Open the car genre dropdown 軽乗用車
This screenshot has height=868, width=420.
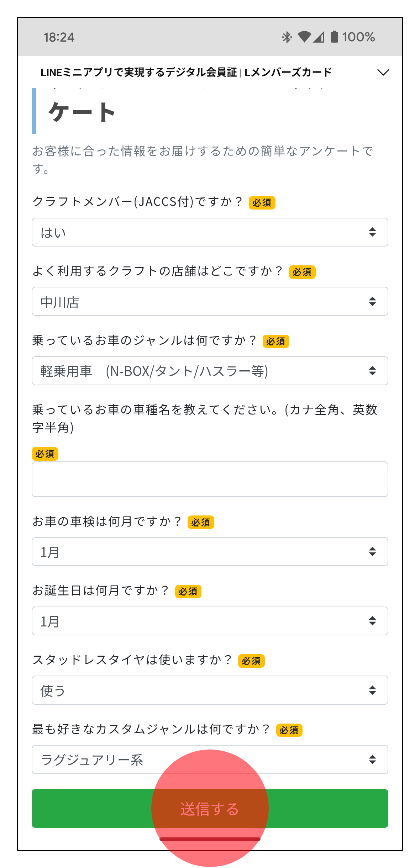click(x=210, y=371)
